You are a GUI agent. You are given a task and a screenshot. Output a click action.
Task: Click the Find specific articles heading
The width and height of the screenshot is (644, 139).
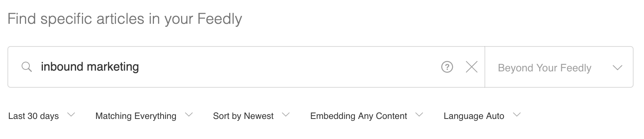click(125, 19)
